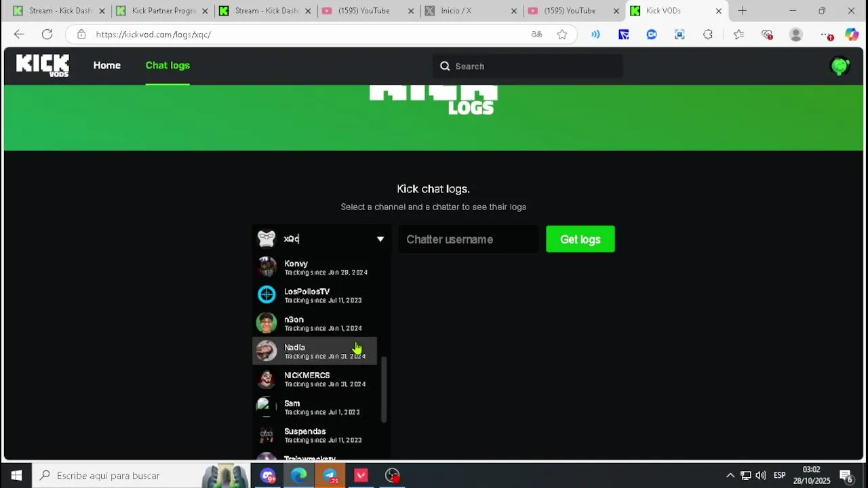Click the Kick VODs logo
Image resolution: width=868 pixels, height=488 pixels.
[x=42, y=66]
